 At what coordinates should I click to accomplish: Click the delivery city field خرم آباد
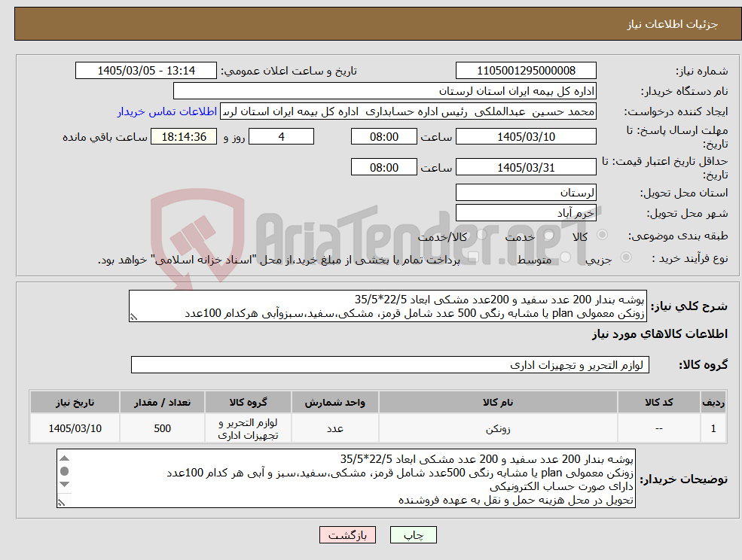[526, 213]
